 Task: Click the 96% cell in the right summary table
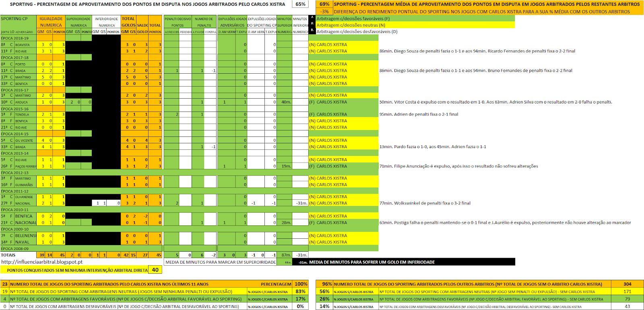324,284
